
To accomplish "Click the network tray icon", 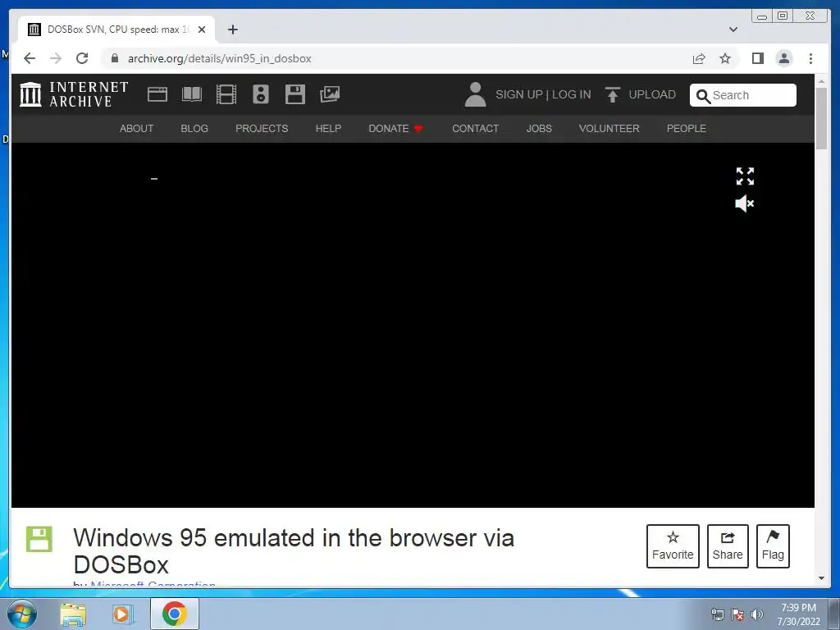I will [717, 614].
